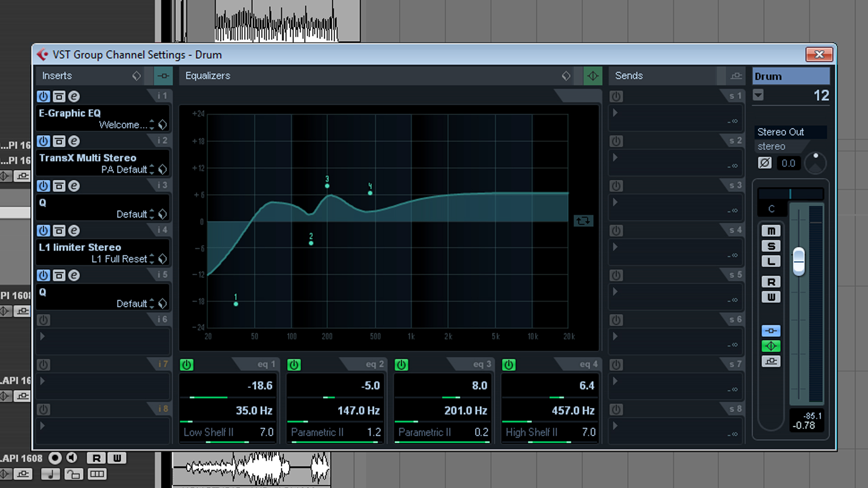
Task: Enable send slot s 1
Action: [616, 96]
